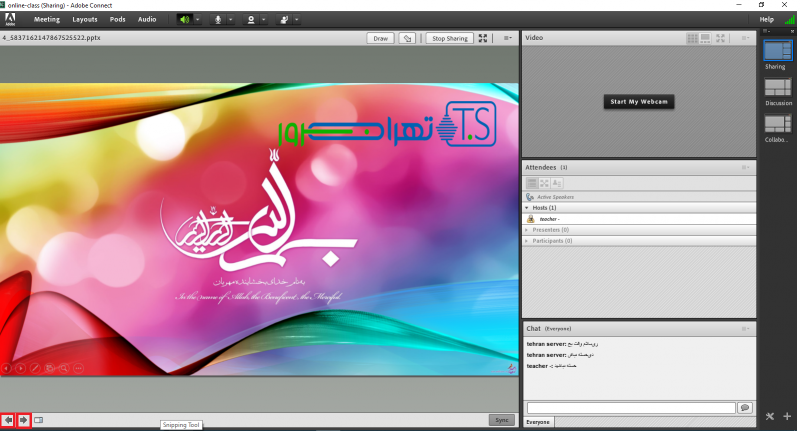The width and height of the screenshot is (800, 431).
Task: Open the raise hand status dropdown arrow
Action: click(x=296, y=19)
